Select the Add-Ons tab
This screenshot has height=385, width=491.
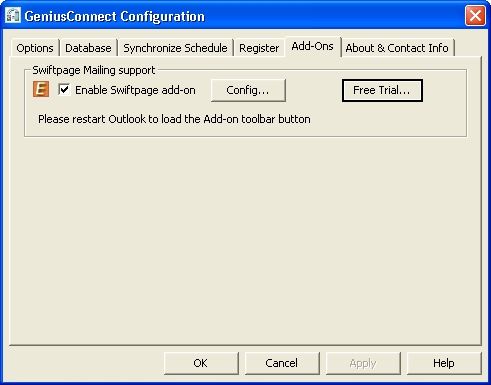[x=313, y=46]
